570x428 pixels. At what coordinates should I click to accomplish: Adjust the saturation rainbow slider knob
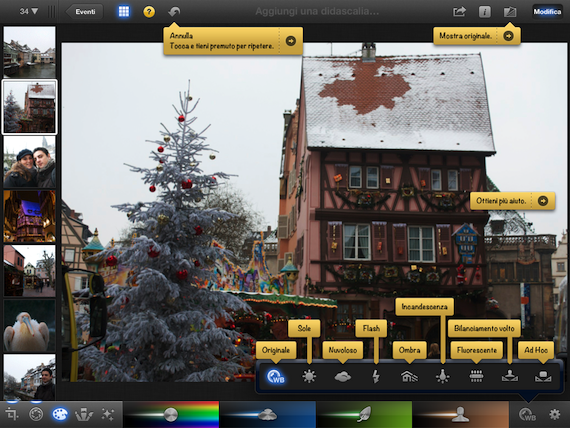coord(170,414)
